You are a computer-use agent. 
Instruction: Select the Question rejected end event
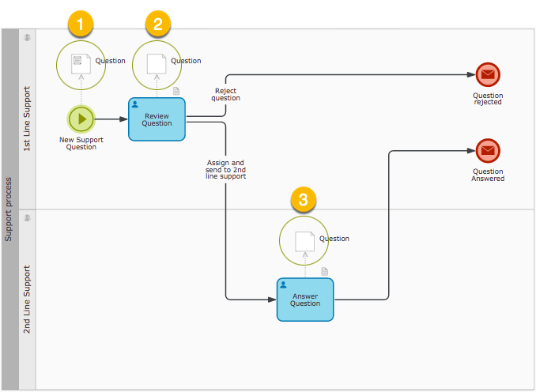click(488, 75)
